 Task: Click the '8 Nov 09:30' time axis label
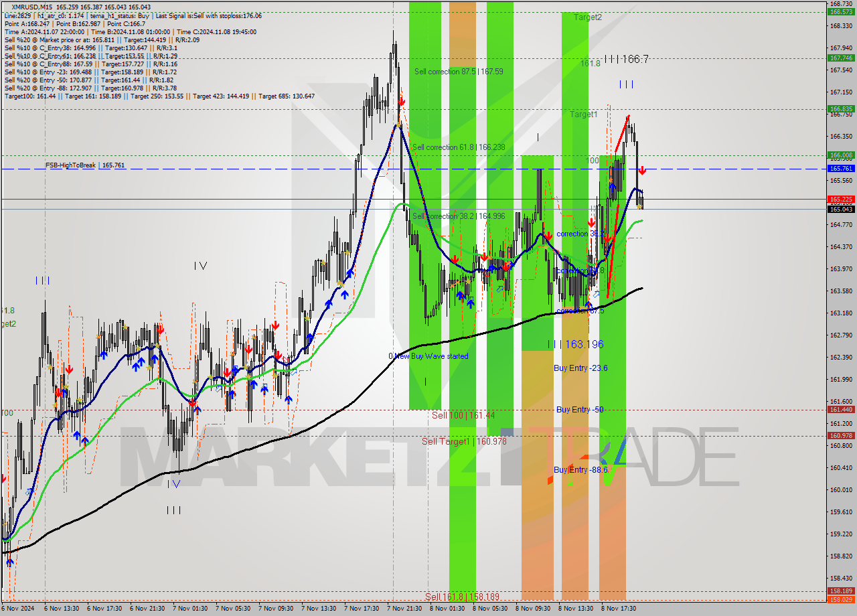(x=534, y=609)
